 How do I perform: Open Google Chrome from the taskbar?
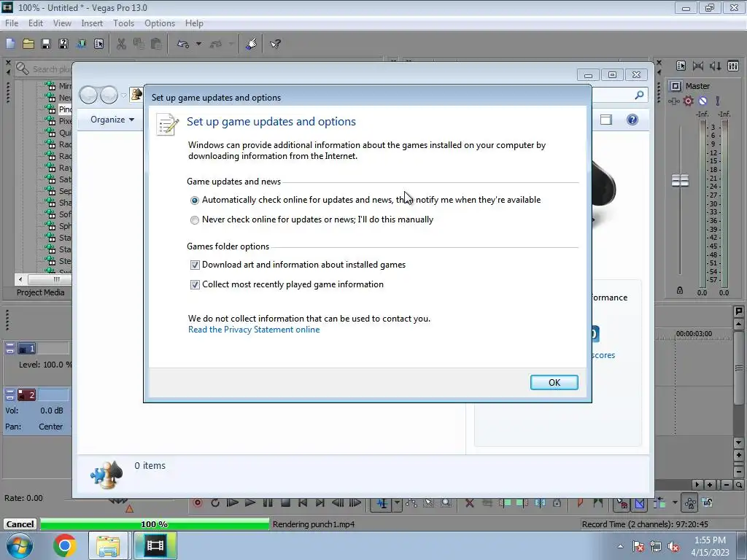coord(65,545)
